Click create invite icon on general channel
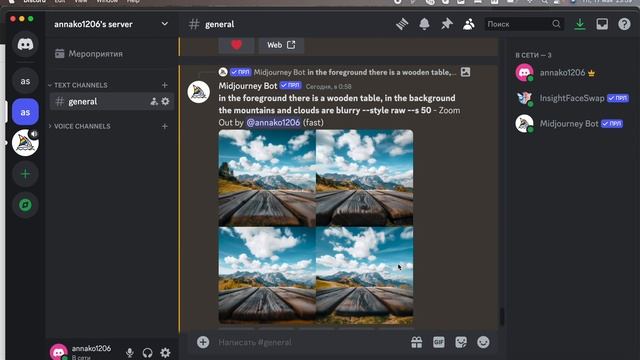Image resolution: width=640 pixels, height=360 pixels. coord(154,102)
